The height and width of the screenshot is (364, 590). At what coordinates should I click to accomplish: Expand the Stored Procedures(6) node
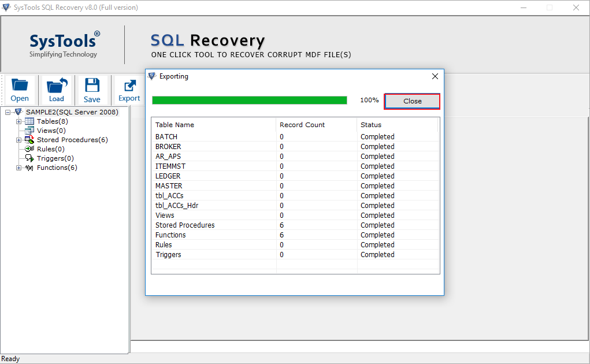[18, 140]
